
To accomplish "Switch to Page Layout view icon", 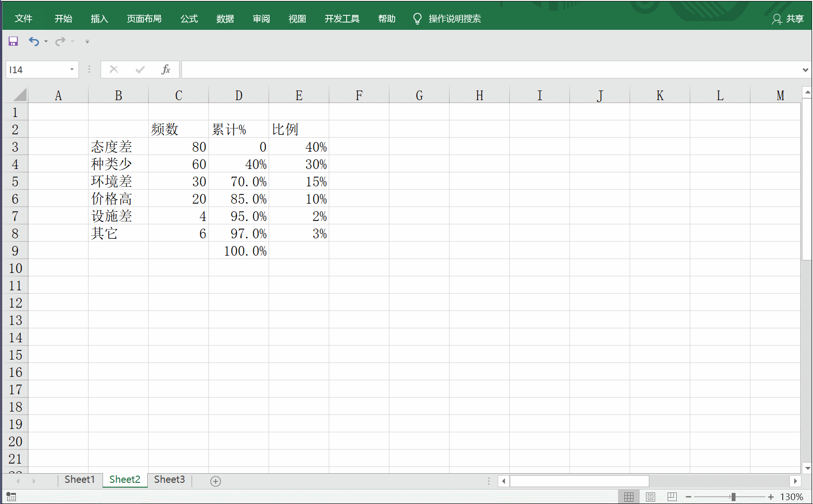I will click(x=650, y=497).
